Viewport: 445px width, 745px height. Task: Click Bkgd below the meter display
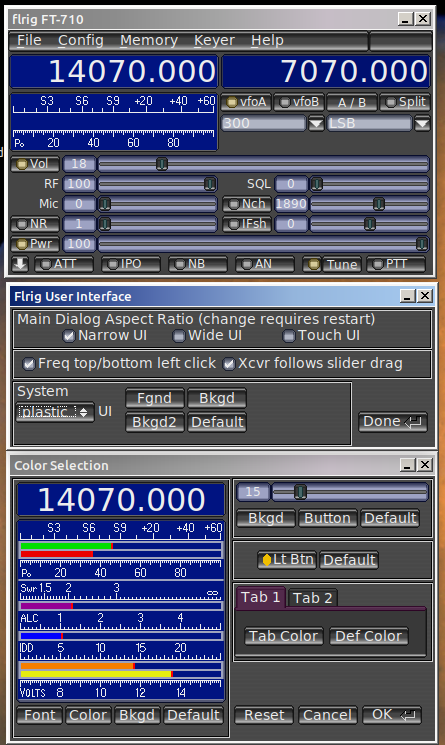pyautogui.click(x=137, y=715)
